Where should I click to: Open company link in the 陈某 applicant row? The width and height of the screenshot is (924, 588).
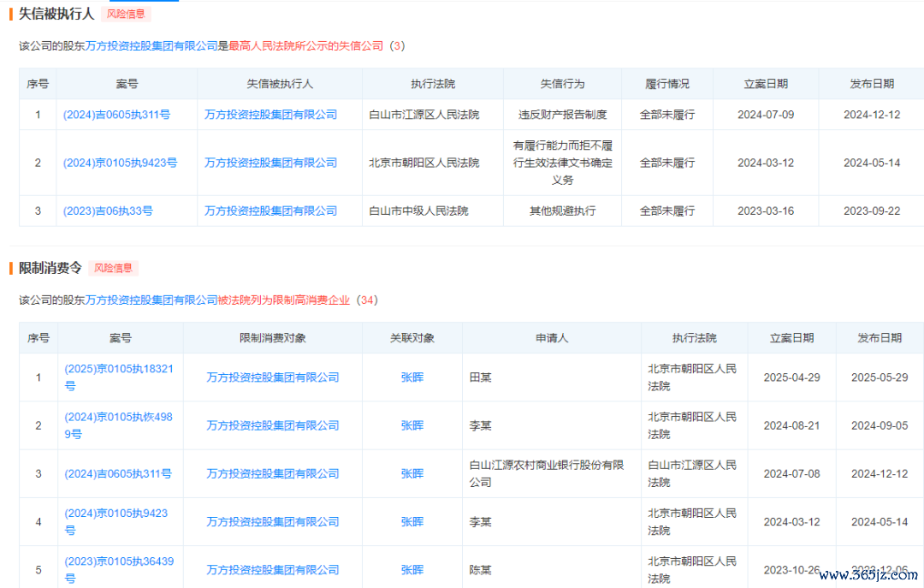point(272,570)
